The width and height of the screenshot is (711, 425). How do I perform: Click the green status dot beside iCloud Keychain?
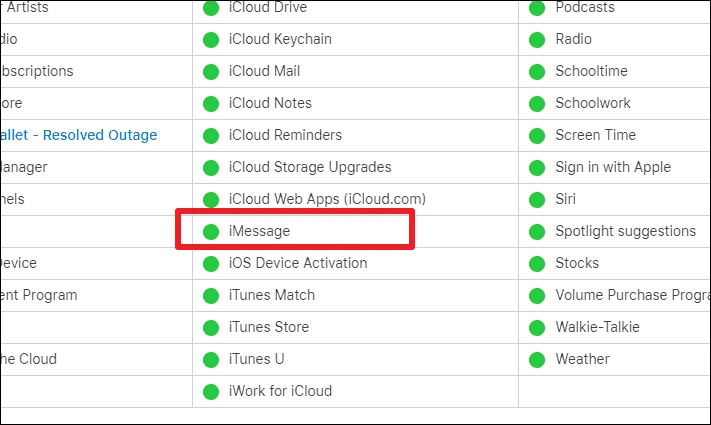pos(211,39)
